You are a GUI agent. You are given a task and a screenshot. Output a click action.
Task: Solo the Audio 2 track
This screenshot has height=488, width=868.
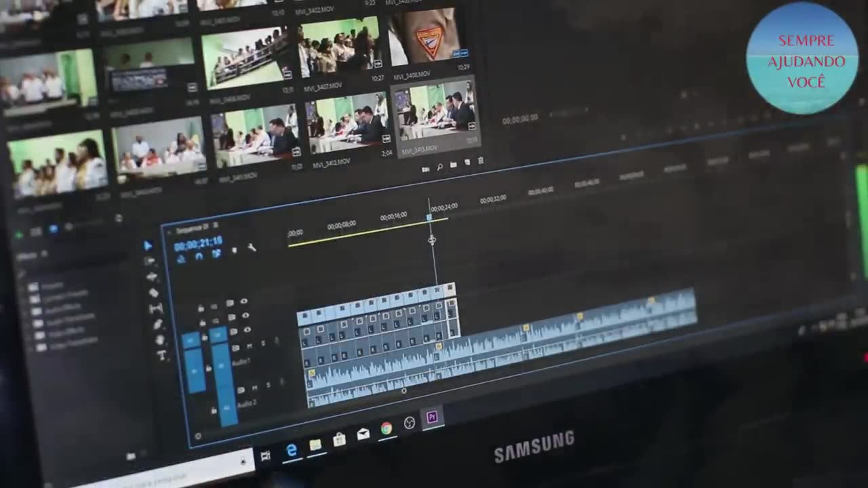(x=268, y=385)
